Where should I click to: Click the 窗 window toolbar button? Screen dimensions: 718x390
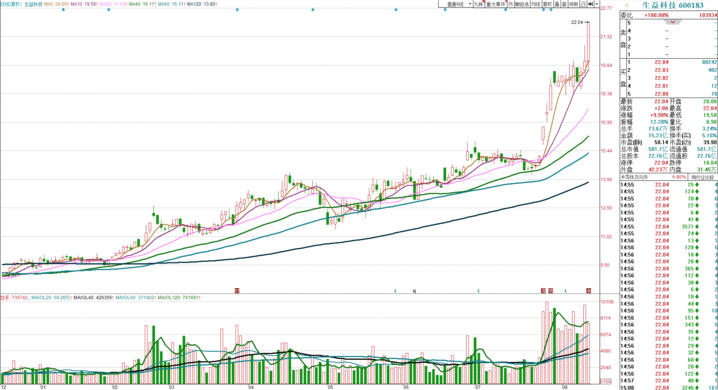pyautogui.click(x=564, y=4)
